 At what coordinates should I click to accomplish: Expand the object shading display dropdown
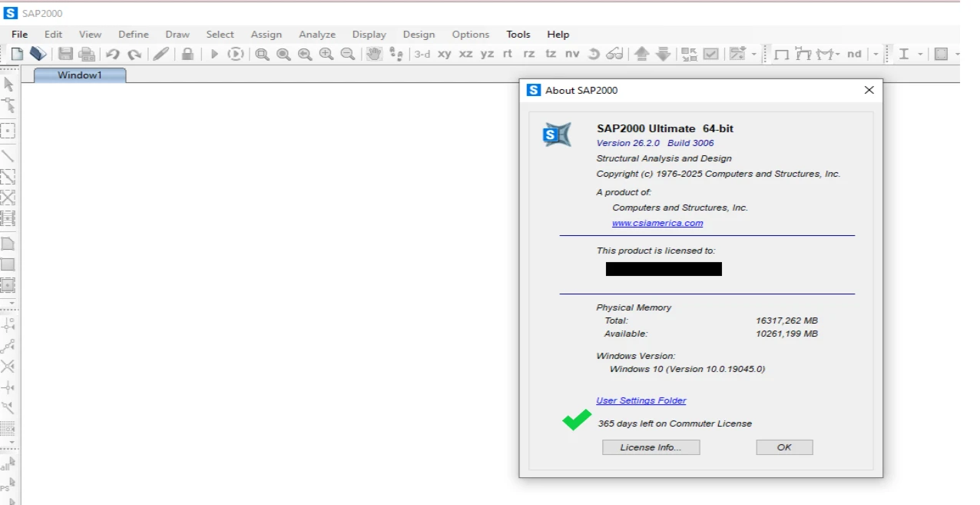(x=957, y=54)
